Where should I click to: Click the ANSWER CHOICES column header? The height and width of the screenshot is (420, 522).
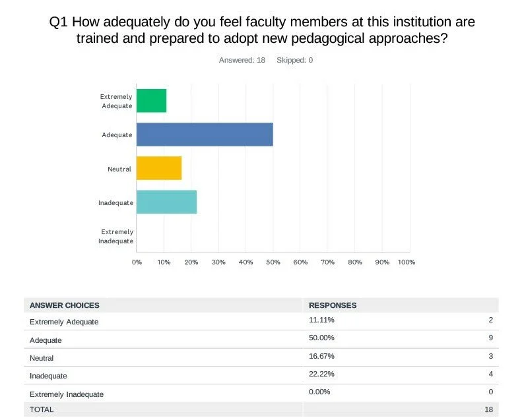(65, 305)
